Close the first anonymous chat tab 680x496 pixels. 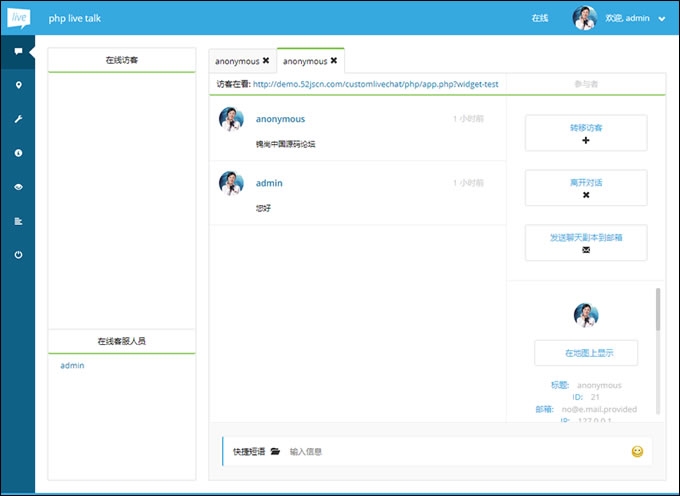tap(266, 61)
